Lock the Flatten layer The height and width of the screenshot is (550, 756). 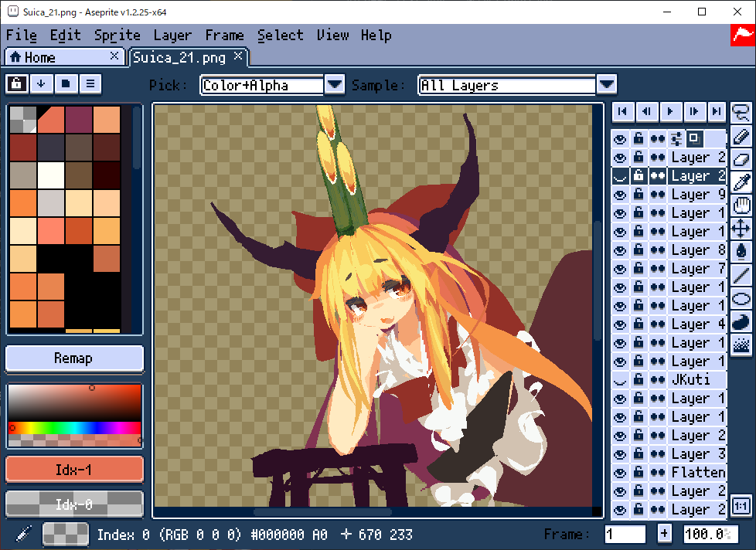(639, 473)
